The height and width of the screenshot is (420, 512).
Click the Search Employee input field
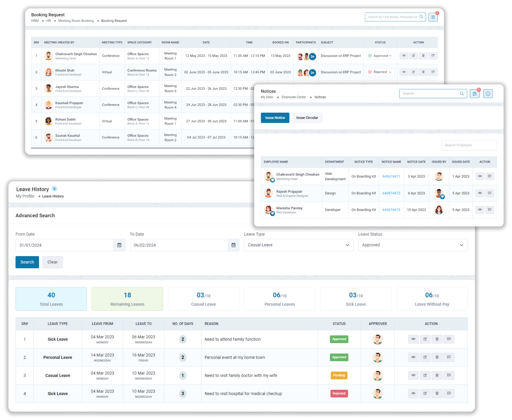click(469, 145)
